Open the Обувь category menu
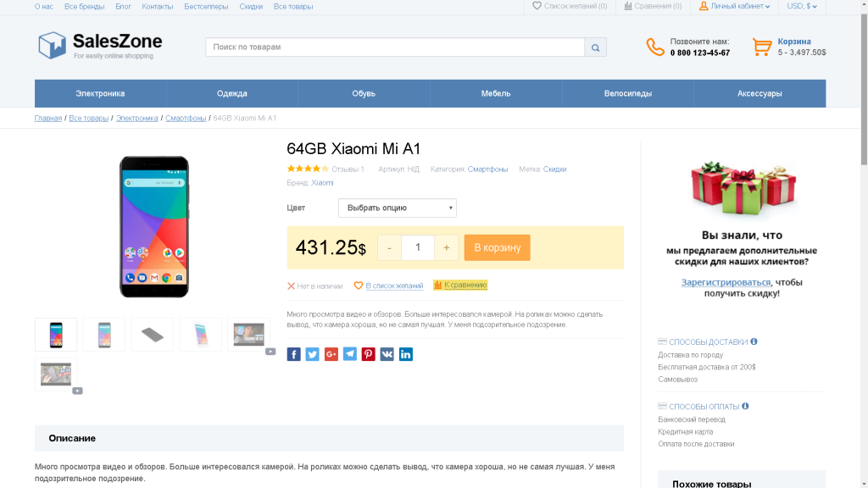Image resolution: width=868 pixels, height=488 pixels. (x=364, y=93)
